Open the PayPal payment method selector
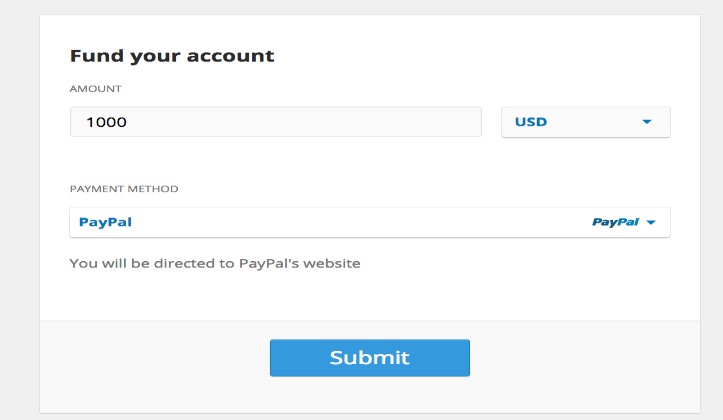This screenshot has width=723, height=420. (369, 222)
